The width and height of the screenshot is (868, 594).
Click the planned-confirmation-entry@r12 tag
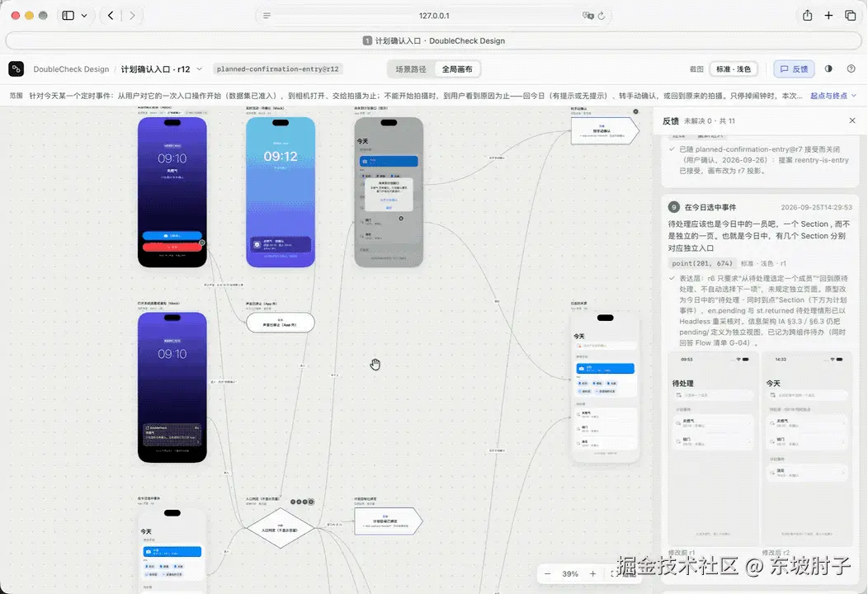click(x=277, y=69)
